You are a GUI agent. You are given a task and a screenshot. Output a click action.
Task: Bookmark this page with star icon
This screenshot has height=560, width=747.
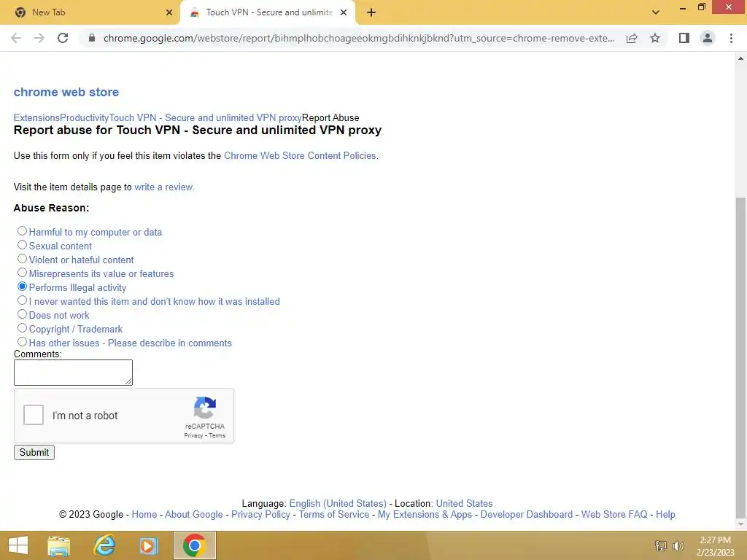coord(655,38)
